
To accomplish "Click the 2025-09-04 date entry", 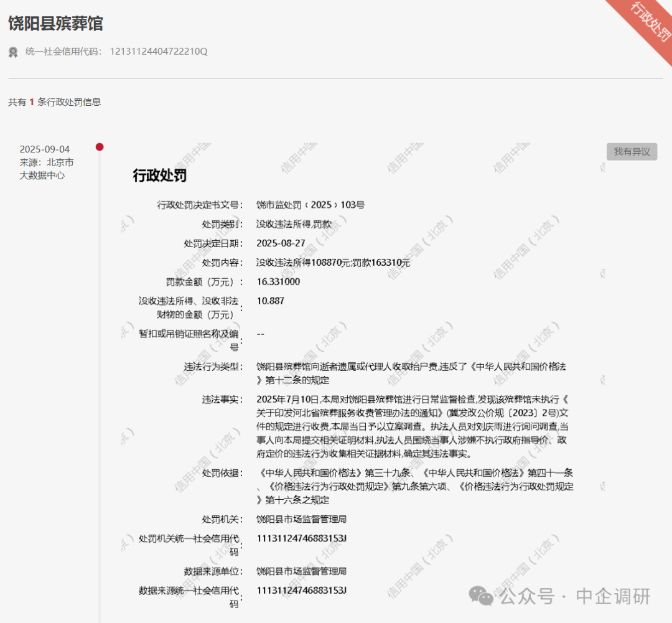I will point(45,149).
